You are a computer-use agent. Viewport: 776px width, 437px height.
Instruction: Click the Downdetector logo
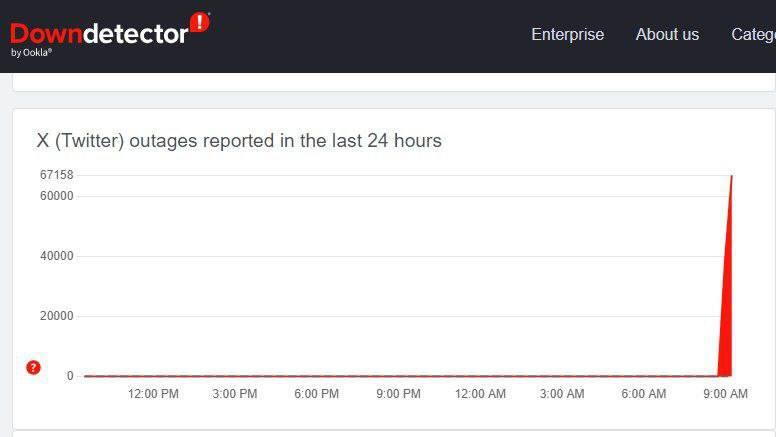click(x=110, y=34)
